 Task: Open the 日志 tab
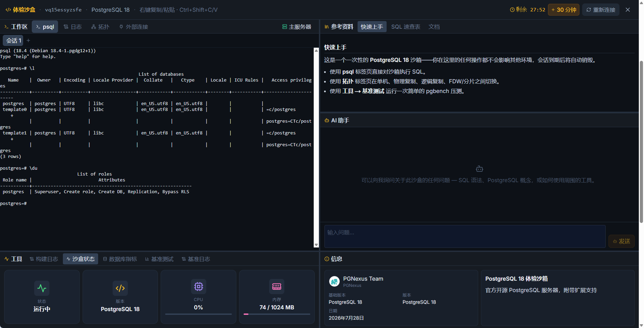[x=73, y=27]
